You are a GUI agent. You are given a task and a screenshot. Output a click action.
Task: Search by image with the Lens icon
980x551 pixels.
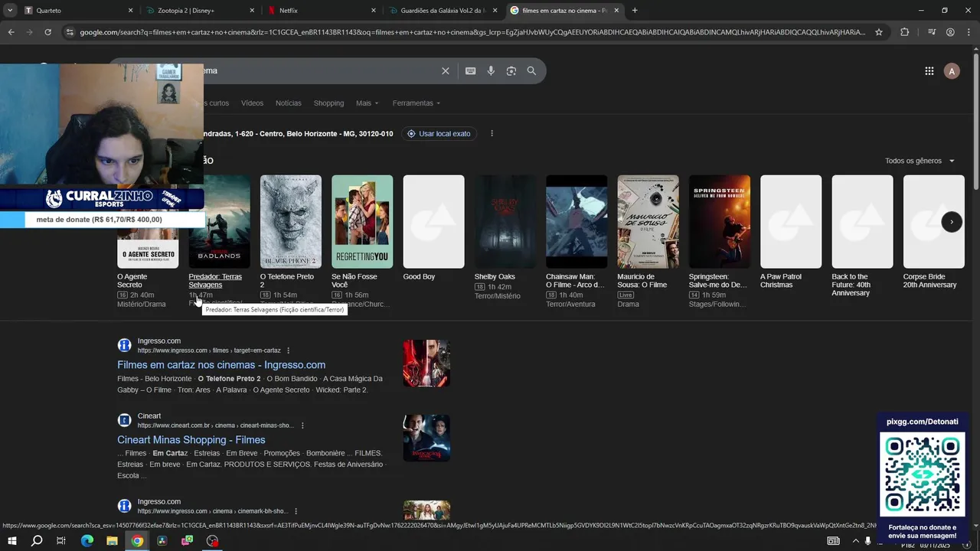click(511, 71)
